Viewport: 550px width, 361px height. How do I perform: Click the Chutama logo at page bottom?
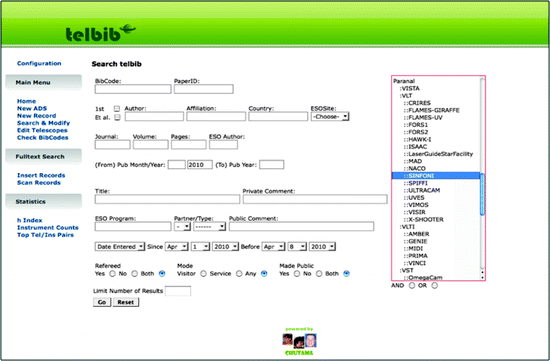coord(299,341)
